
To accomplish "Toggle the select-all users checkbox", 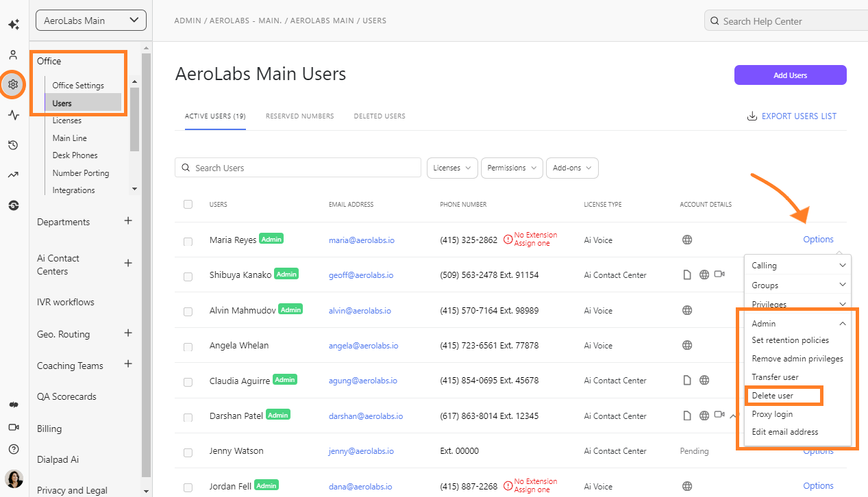I will (188, 204).
